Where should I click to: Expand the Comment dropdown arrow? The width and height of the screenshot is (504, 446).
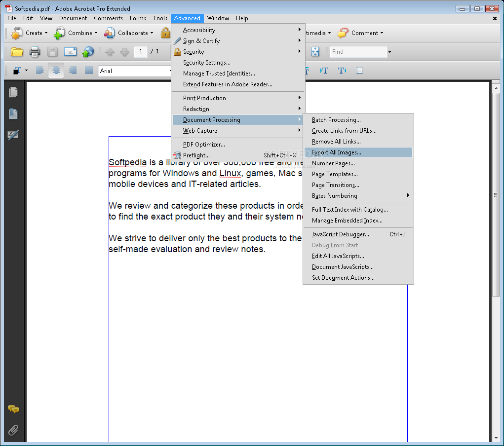tap(382, 33)
